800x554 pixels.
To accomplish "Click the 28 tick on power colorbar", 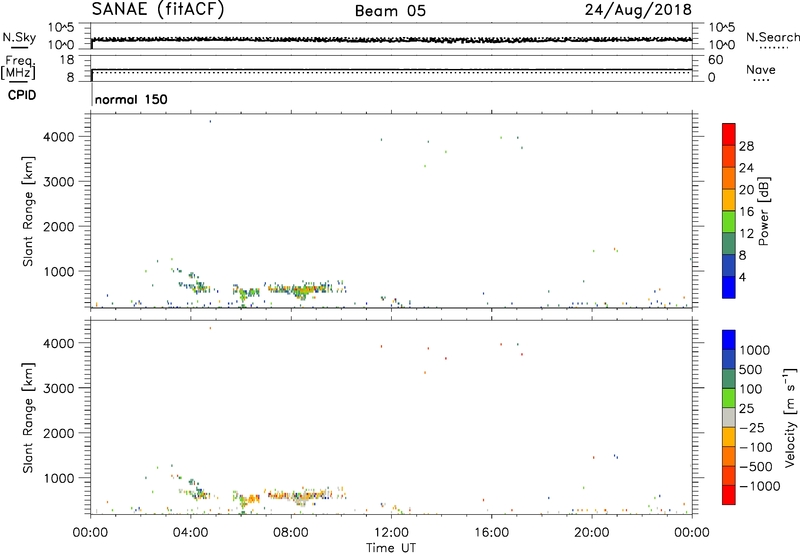I will point(746,146).
